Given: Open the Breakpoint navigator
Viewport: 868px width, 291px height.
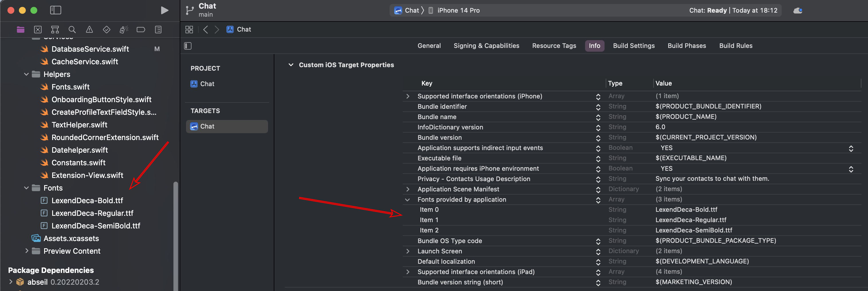Looking at the screenshot, I should pos(141,30).
